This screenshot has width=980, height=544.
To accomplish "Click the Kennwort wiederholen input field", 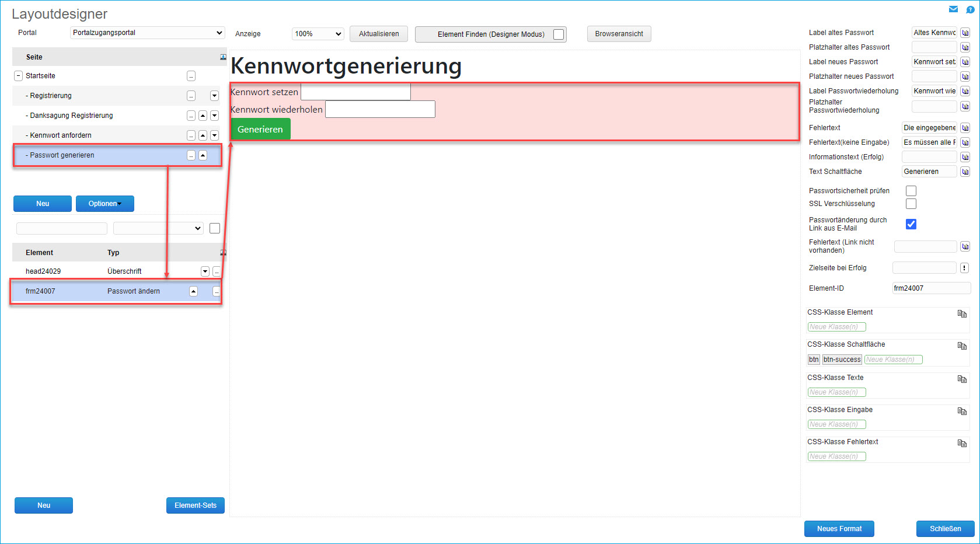I will click(380, 109).
